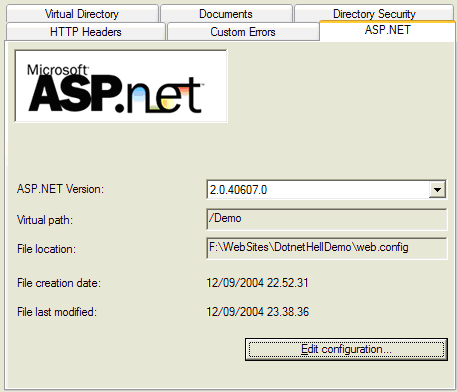Click the 'File creation date:' label
This screenshot has width=457, height=392.
coord(59,283)
